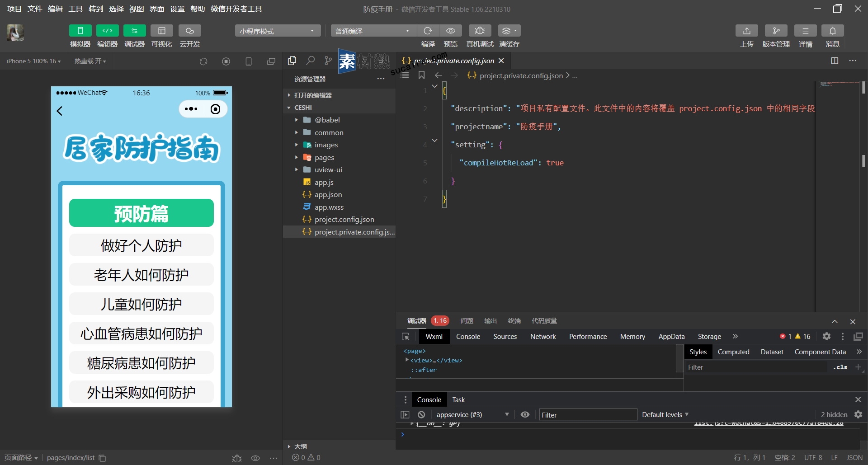Screen dimensions: 868x465
Task: Expand the 打开的编辑器 section
Action: coord(339,95)
